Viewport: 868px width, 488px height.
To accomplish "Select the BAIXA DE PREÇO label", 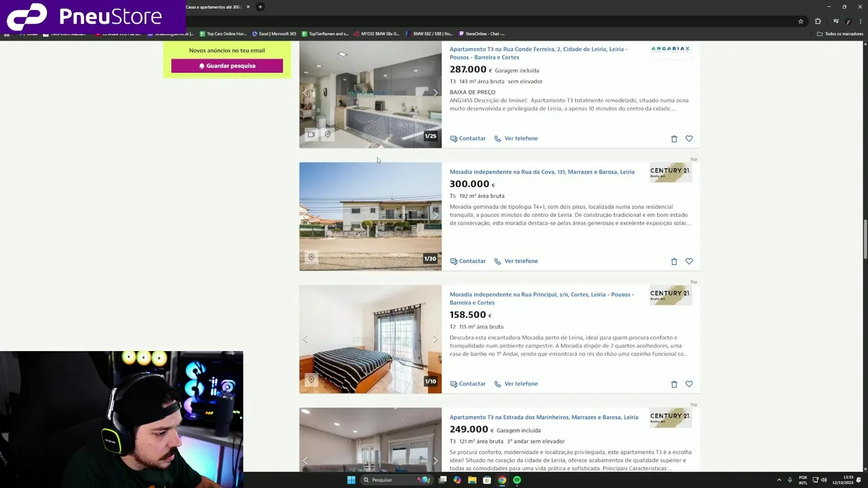I will [473, 92].
